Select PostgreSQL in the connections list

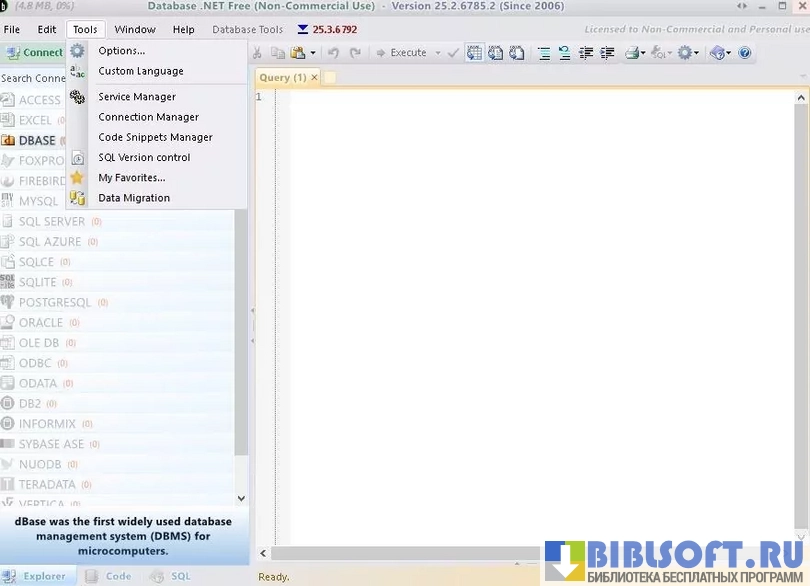(x=54, y=302)
